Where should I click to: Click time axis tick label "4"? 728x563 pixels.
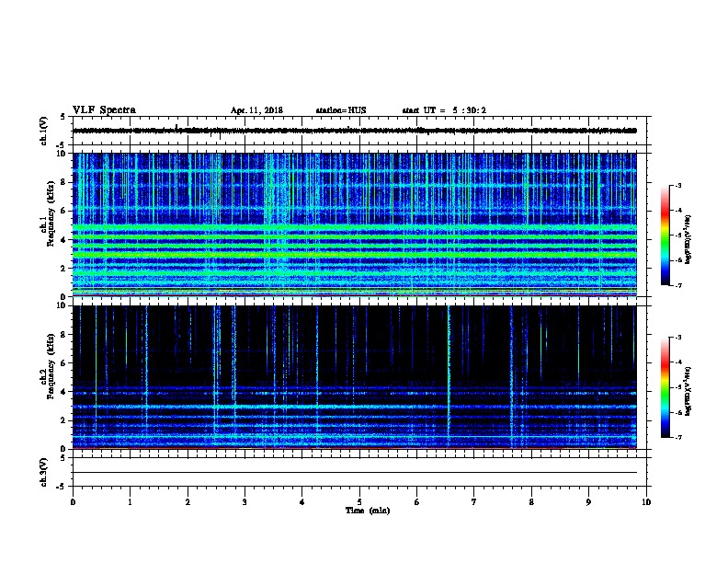(302, 501)
